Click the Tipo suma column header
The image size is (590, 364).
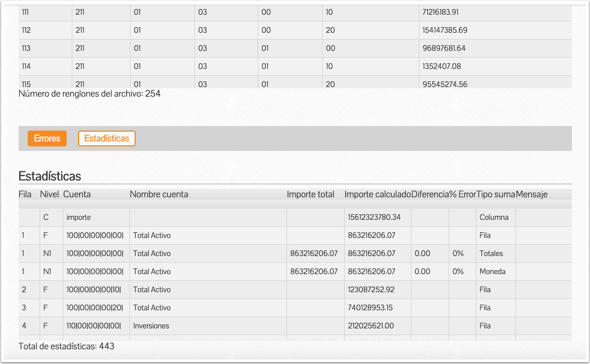click(x=496, y=194)
